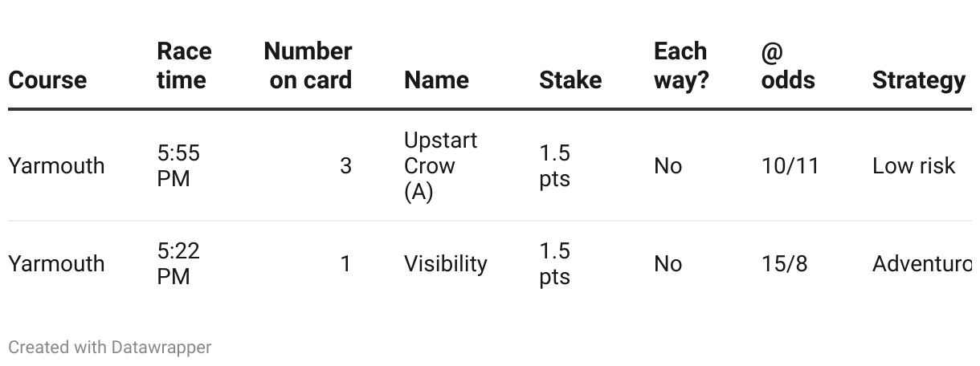Click the 5:22 PM race time cell
Image resolution: width=980 pixels, height=366 pixels.
178,264
